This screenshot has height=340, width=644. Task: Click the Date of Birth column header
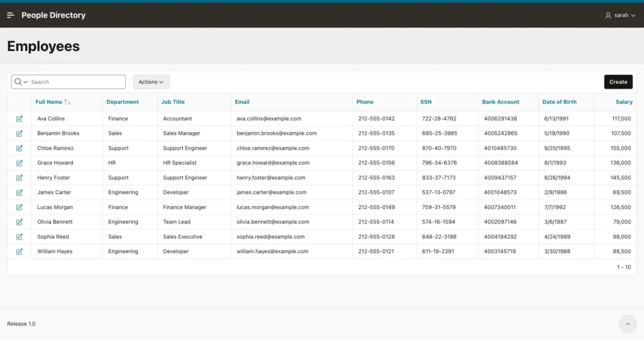pos(559,102)
